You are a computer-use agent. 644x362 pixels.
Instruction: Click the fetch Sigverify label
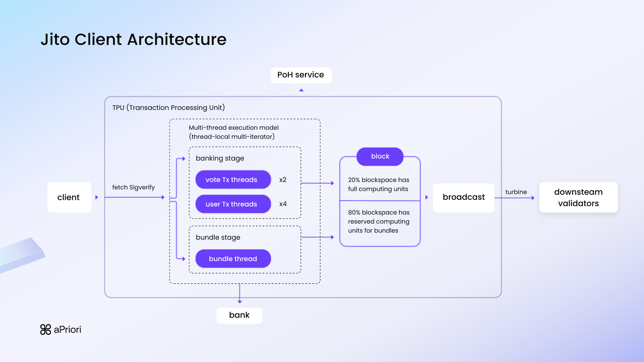tap(133, 187)
